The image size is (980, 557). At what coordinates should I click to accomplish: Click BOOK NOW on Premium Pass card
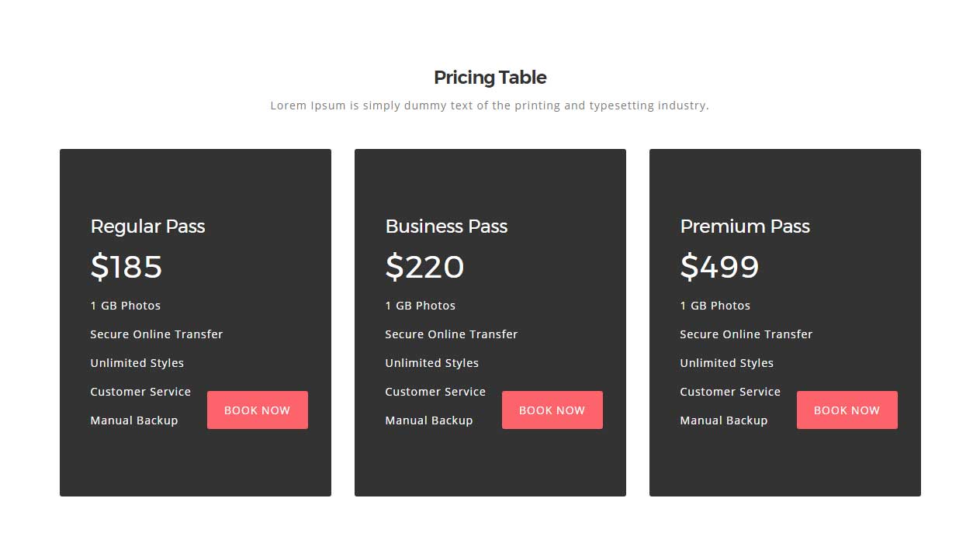(847, 410)
